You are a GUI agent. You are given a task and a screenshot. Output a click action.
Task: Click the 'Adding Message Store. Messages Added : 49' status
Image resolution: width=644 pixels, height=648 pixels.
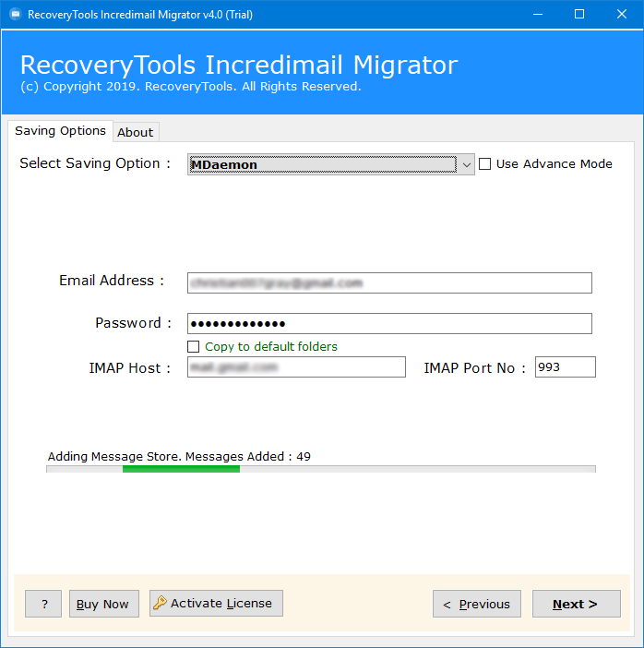click(x=179, y=457)
